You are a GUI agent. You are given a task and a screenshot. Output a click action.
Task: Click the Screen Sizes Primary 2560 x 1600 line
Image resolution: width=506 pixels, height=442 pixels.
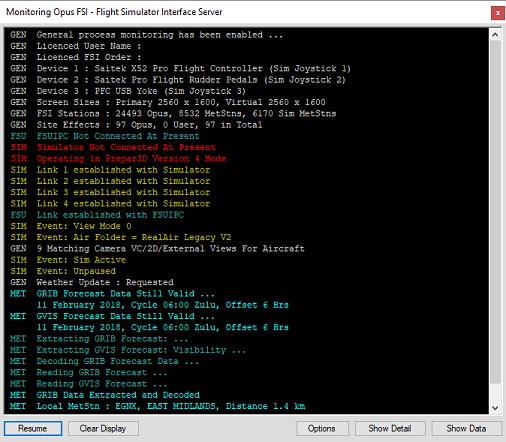(168, 102)
